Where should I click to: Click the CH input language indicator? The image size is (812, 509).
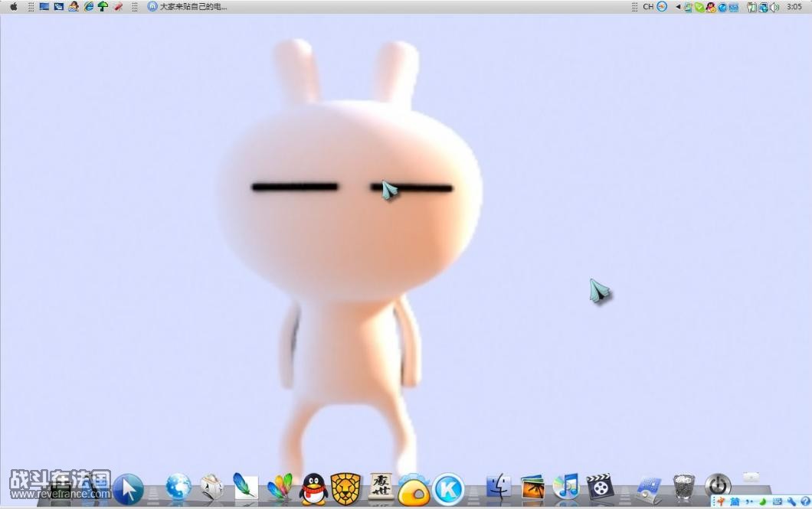[648, 7]
